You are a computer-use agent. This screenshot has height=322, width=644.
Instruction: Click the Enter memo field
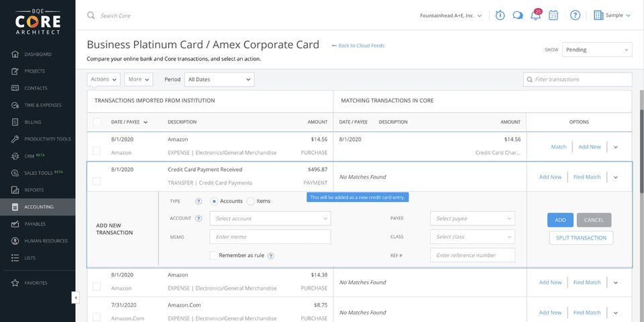pos(270,237)
